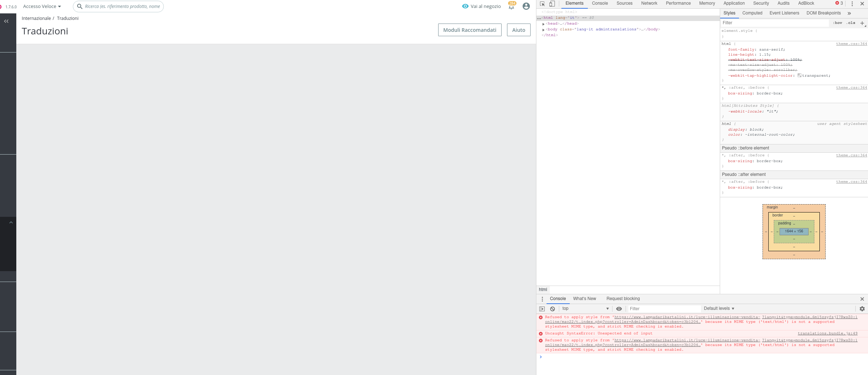Switch to the Network tab in DevTools

649,3
